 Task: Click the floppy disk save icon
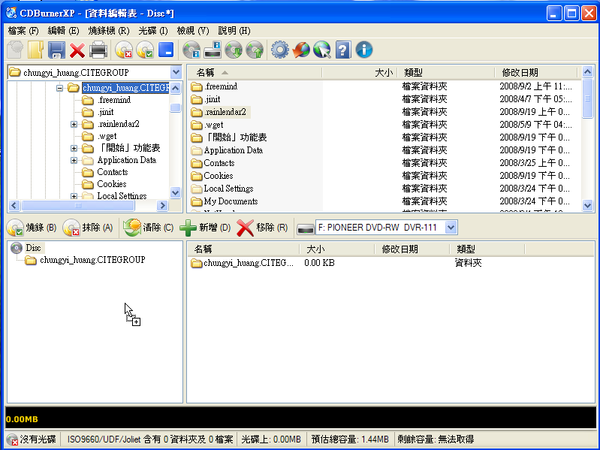[x=56, y=50]
